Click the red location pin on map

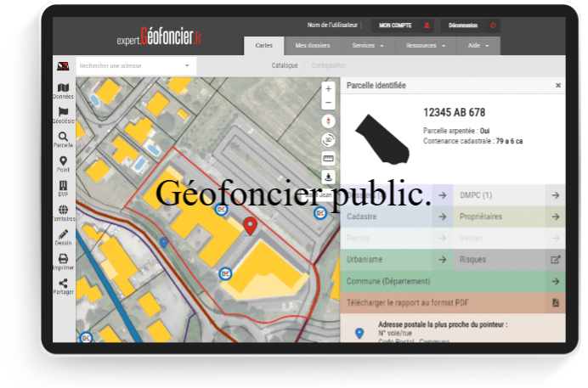pyautogui.click(x=250, y=226)
